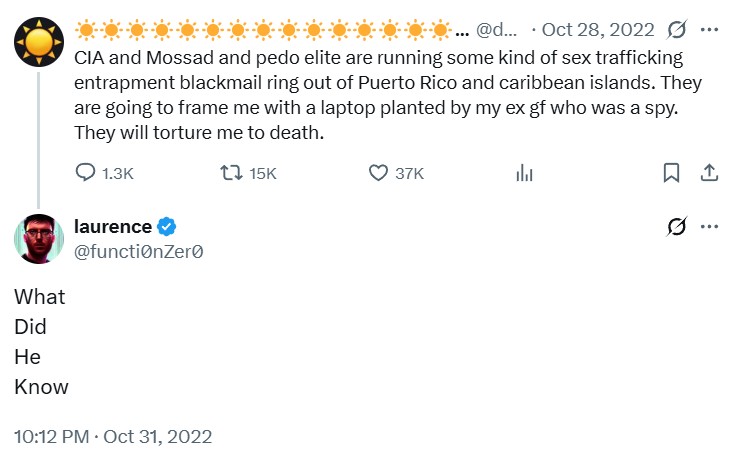This screenshot has width=732, height=451.
Task: Click the retweet icon showing 15K
Action: pyautogui.click(x=229, y=173)
